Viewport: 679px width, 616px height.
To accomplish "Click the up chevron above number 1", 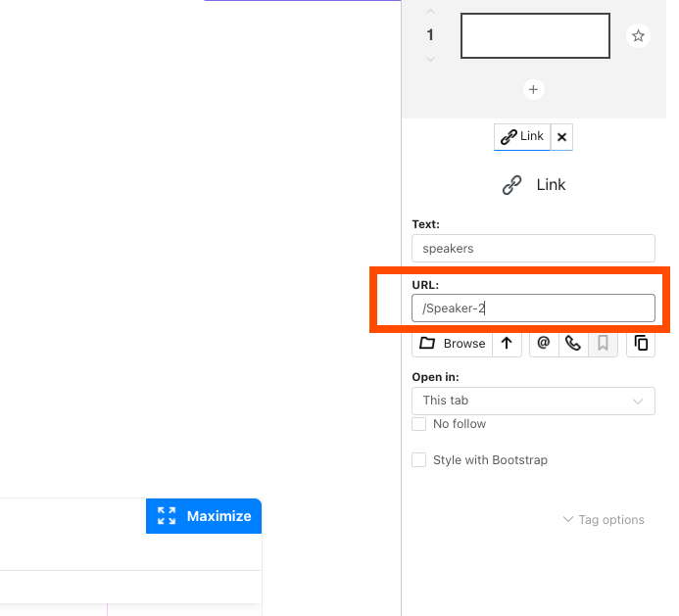I will click(x=430, y=12).
